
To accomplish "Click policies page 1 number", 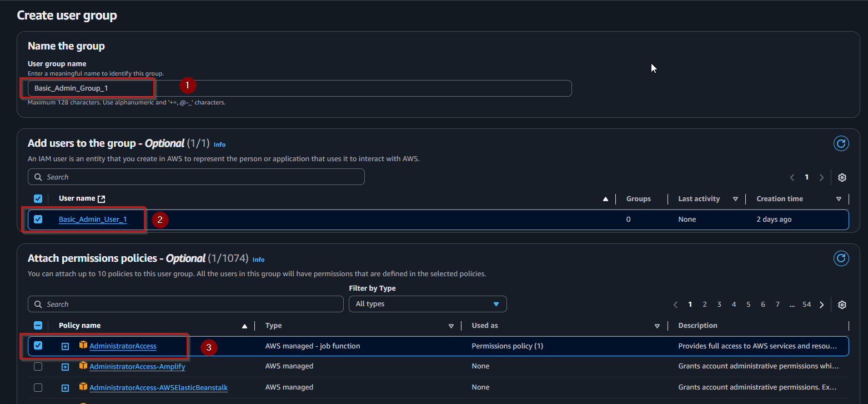I will [x=690, y=305].
